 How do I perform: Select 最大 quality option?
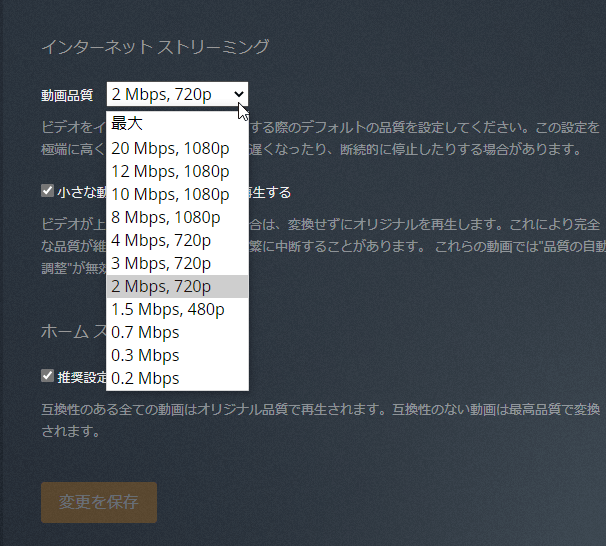tap(177, 124)
